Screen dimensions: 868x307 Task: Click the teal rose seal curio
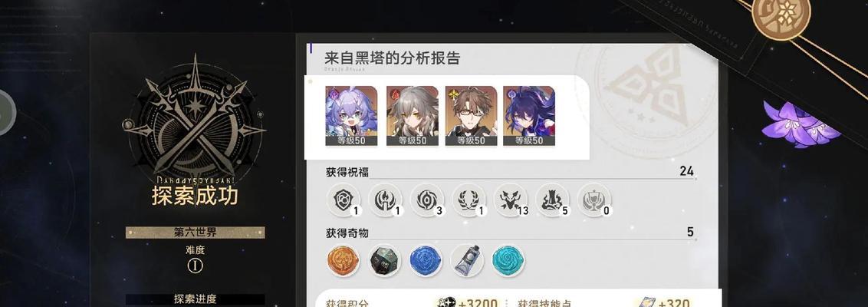[x=508, y=261]
